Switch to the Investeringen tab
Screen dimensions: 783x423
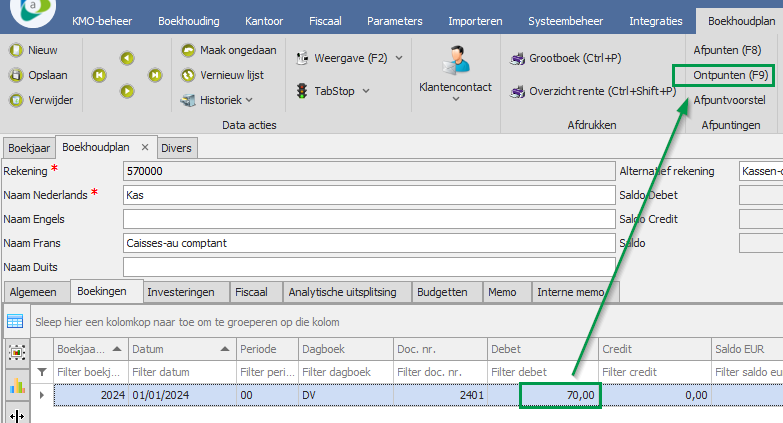(x=181, y=292)
